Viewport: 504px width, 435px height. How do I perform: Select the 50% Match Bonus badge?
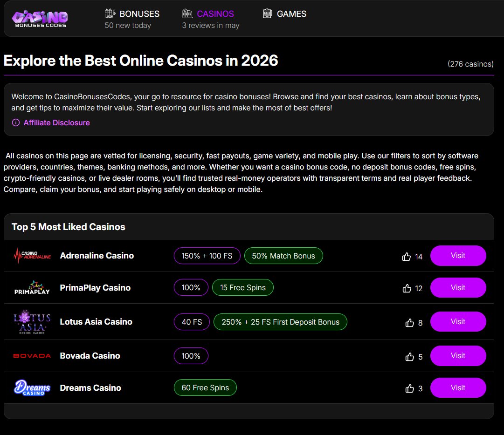coord(283,256)
